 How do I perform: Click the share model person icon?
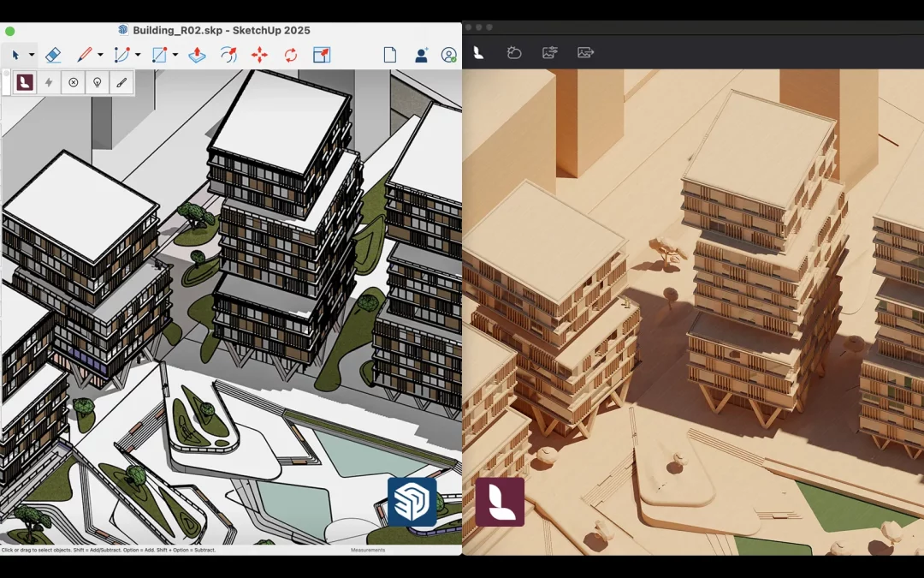(x=421, y=55)
